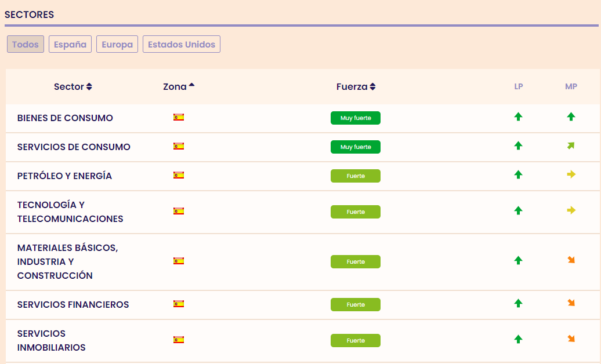Show Estados Unidos sectors

[182, 45]
